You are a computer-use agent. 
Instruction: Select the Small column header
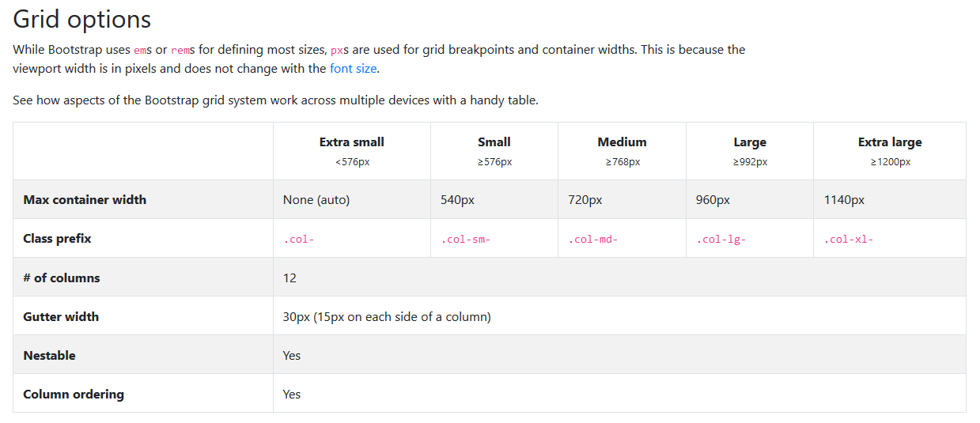[494, 142]
